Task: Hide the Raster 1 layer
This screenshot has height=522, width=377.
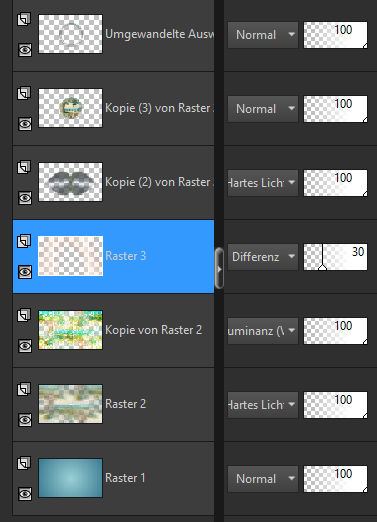Action: (x=25, y=494)
